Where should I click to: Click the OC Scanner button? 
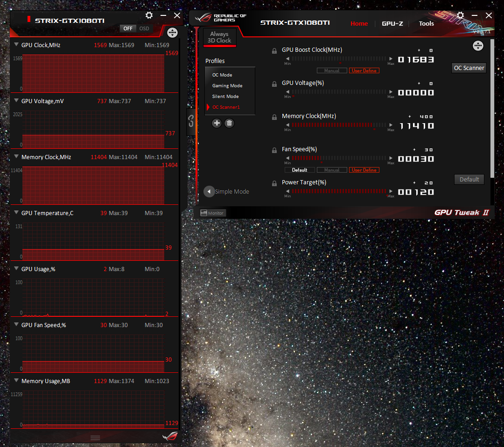click(469, 68)
